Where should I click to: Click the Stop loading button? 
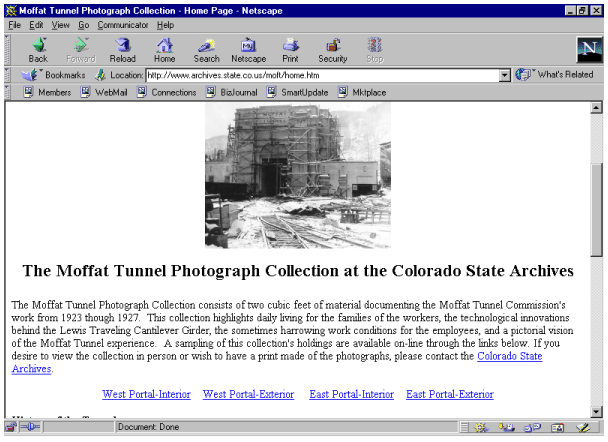click(x=375, y=50)
